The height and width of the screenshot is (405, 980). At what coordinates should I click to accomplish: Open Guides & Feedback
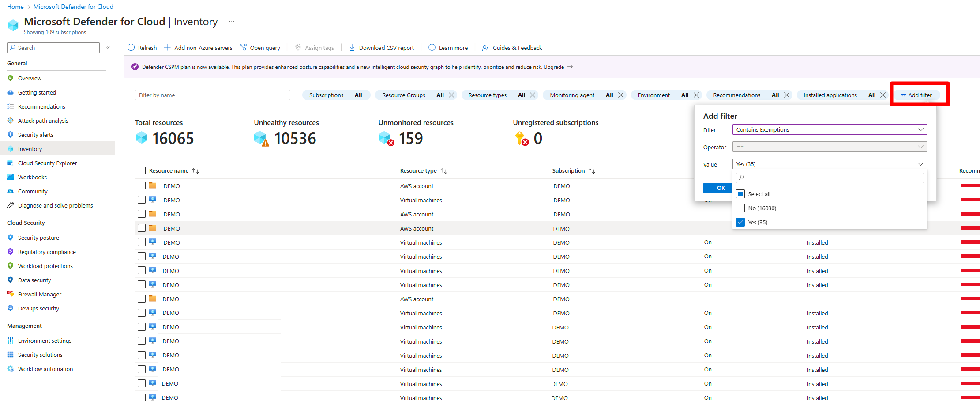512,48
